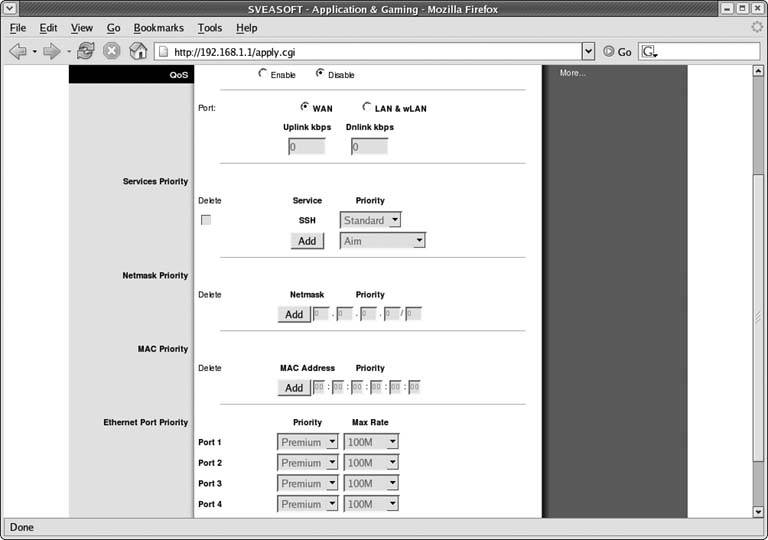Screen dimensions: 768x540
Task: Click the Back navigation arrow
Action: 17,51
